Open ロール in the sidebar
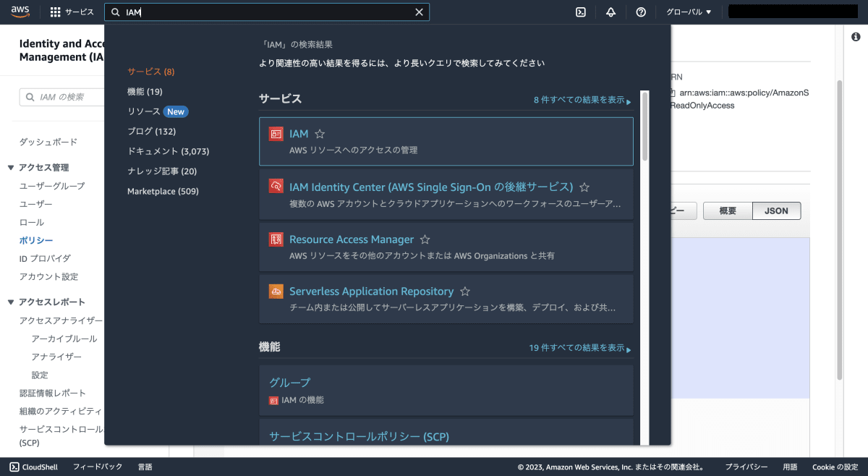Image resolution: width=868 pixels, height=476 pixels. [32, 222]
